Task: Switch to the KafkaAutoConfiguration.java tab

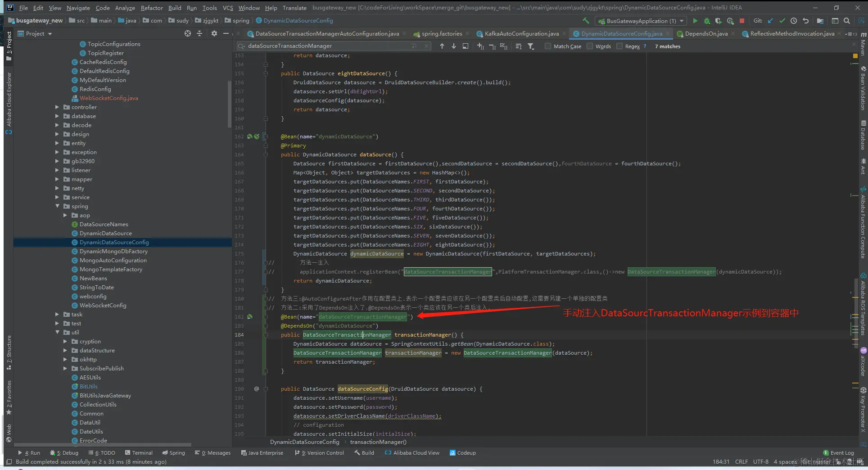Action: (x=521, y=34)
